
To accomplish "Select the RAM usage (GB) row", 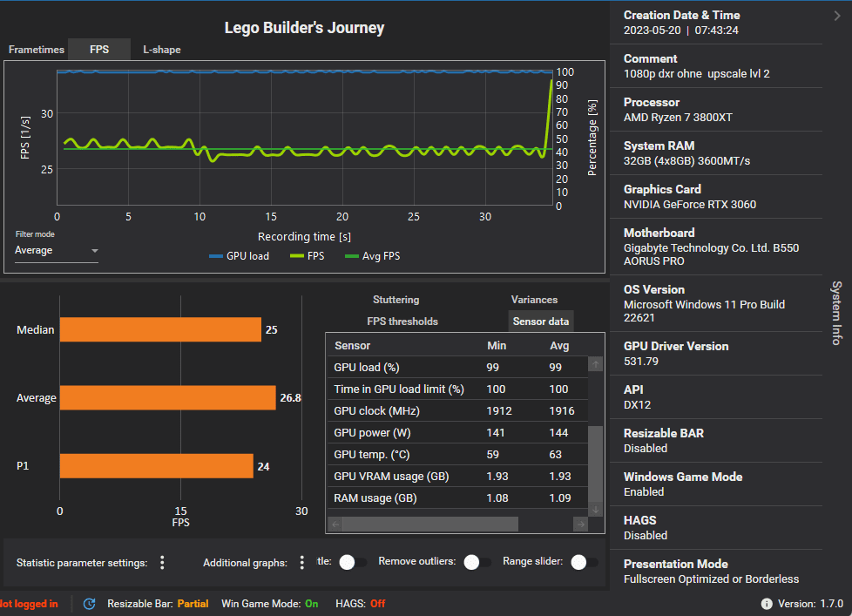I will (x=457, y=498).
